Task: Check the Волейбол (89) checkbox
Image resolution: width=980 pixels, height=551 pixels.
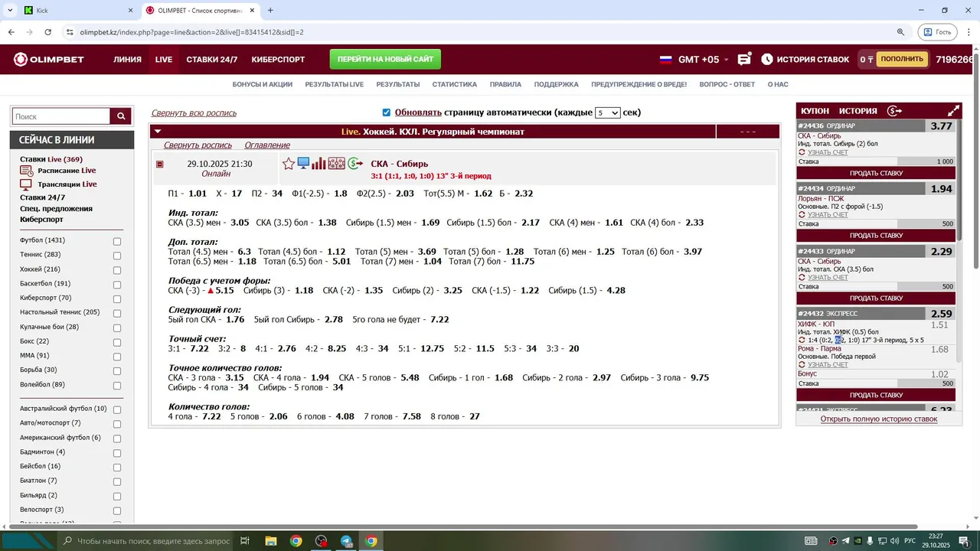Action: 117,385
